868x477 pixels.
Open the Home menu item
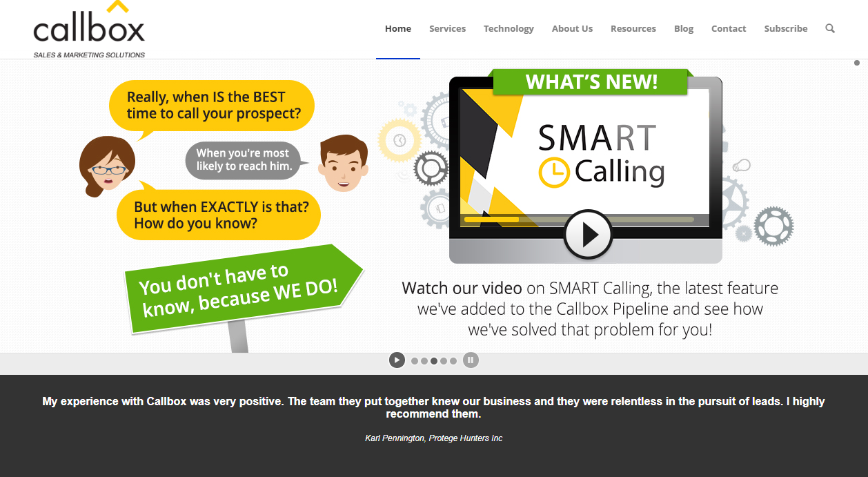398,28
